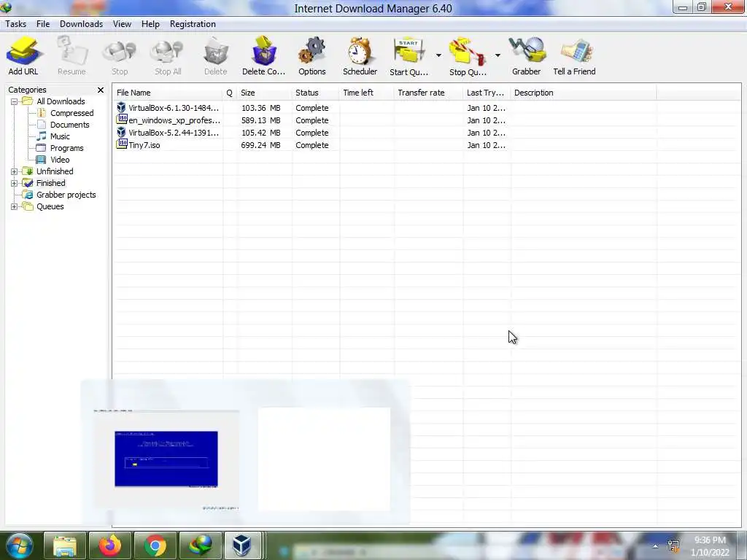
Task: Select the blue VirtualBox window preview thumbnail
Action: (x=166, y=460)
